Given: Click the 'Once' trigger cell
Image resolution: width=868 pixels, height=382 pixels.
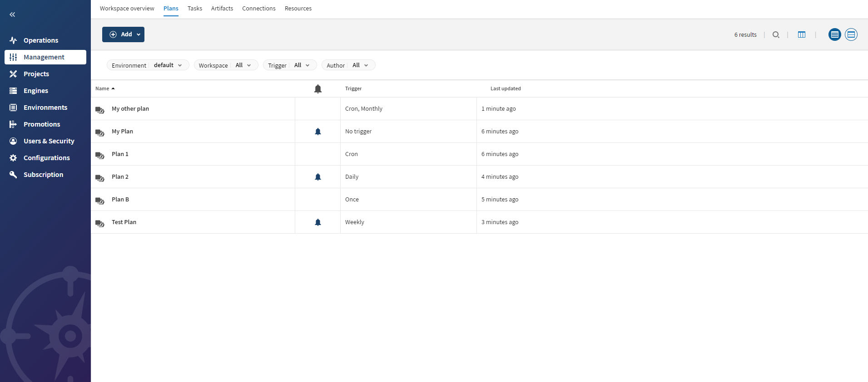Looking at the screenshot, I should point(408,200).
